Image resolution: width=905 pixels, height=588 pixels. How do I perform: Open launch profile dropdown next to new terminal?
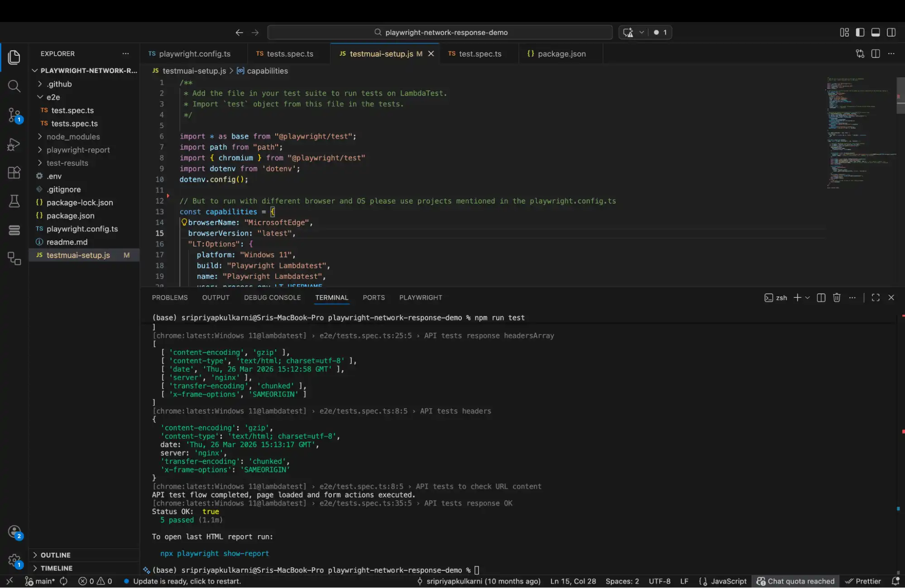[x=807, y=298]
